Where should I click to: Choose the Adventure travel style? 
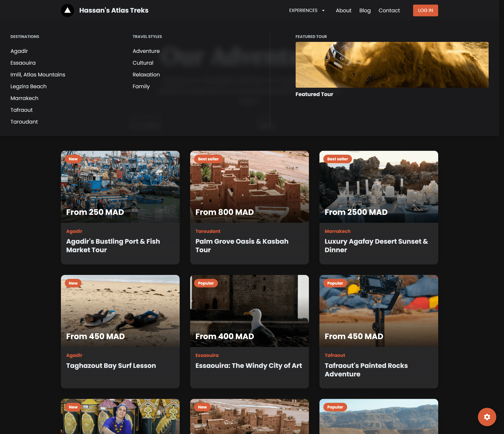pos(146,51)
